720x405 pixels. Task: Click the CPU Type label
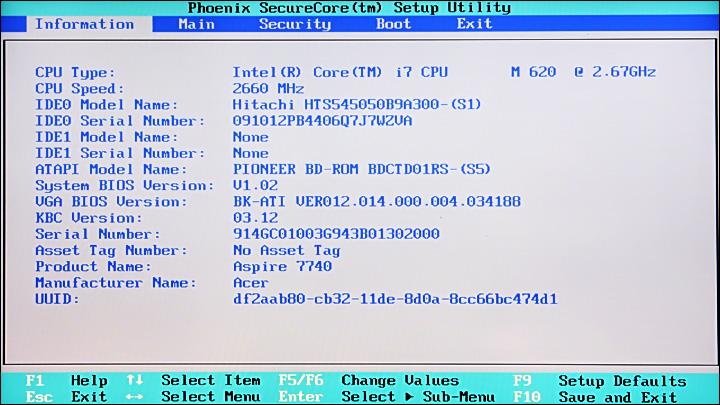(x=75, y=73)
